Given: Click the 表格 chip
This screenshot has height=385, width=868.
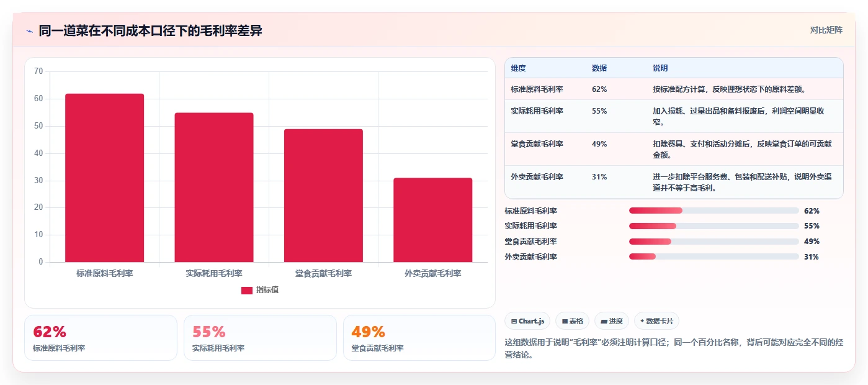Looking at the screenshot, I should [572, 321].
